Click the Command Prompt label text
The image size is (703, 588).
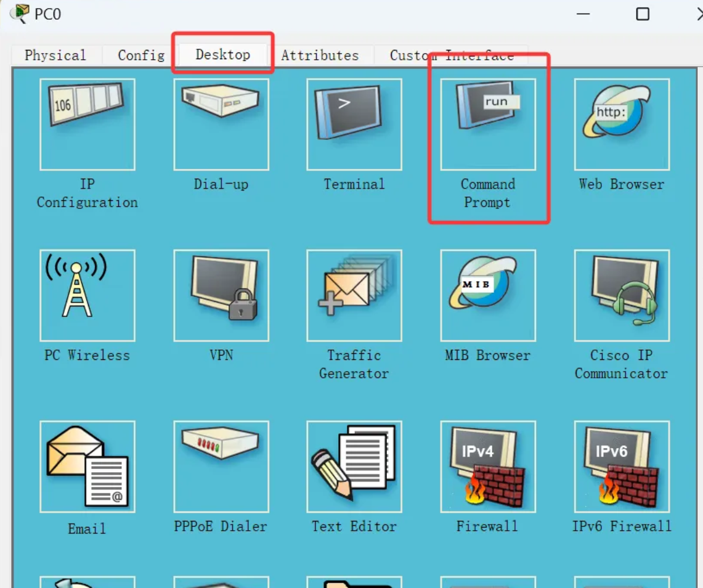(x=488, y=194)
